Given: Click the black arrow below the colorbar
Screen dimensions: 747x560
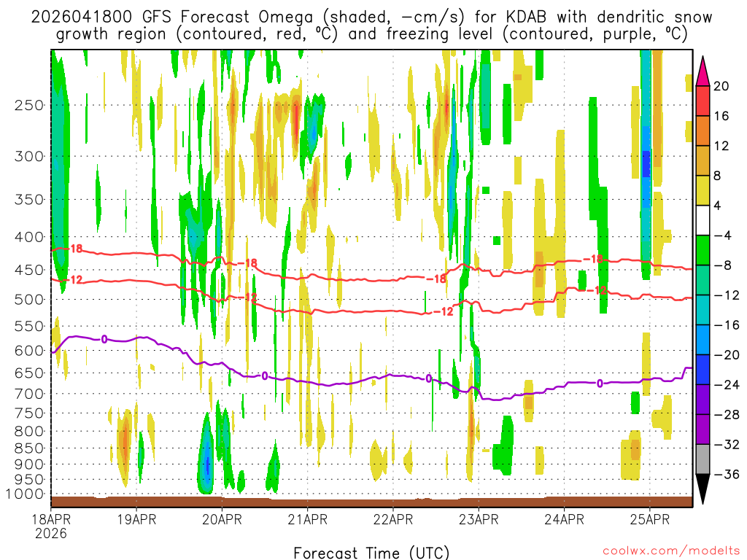Looking at the screenshot, I should (x=703, y=489).
